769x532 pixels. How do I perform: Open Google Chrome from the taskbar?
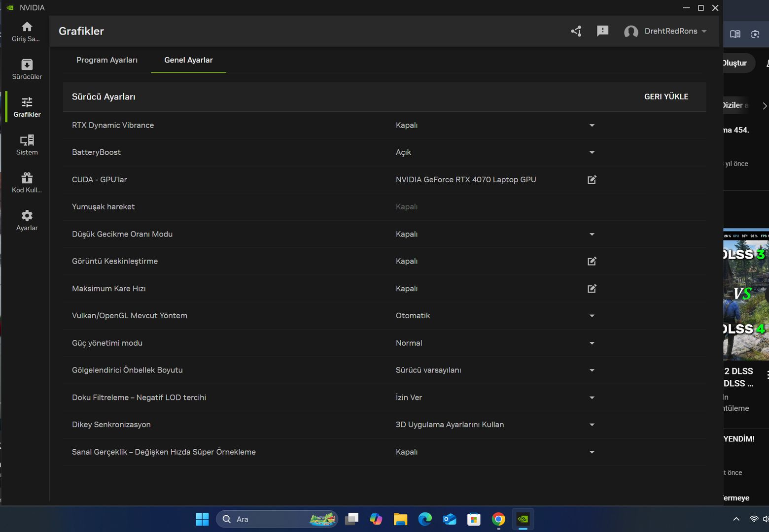[x=498, y=519]
